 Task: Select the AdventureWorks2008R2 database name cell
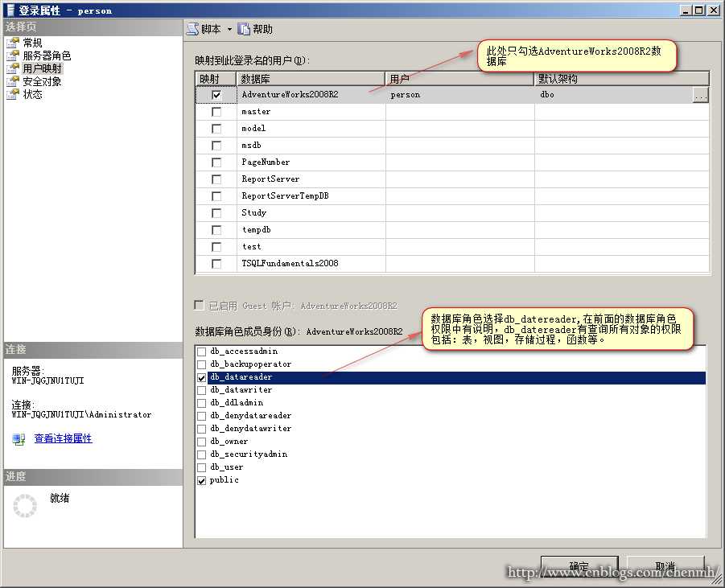click(x=311, y=95)
